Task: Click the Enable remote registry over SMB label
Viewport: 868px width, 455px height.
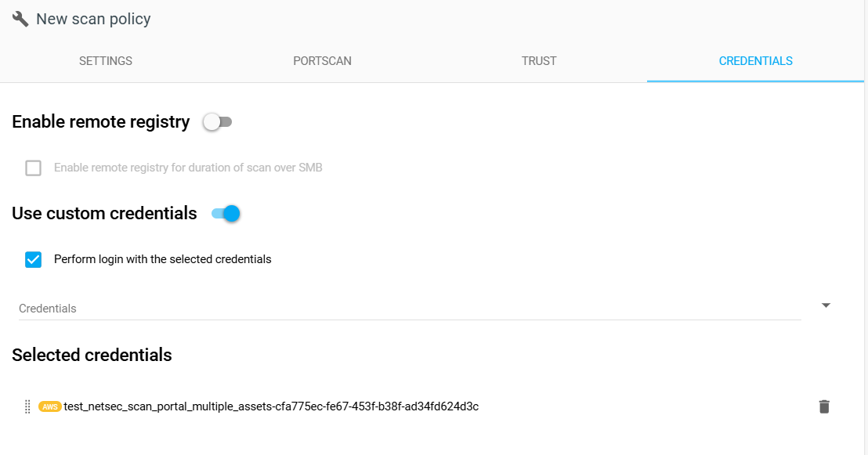Action: pyautogui.click(x=188, y=168)
